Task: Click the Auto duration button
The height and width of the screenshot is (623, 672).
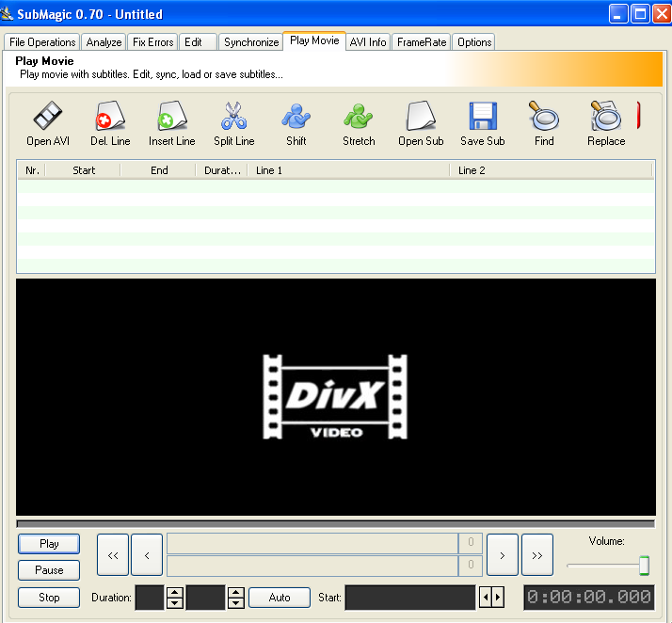Action: (x=280, y=598)
